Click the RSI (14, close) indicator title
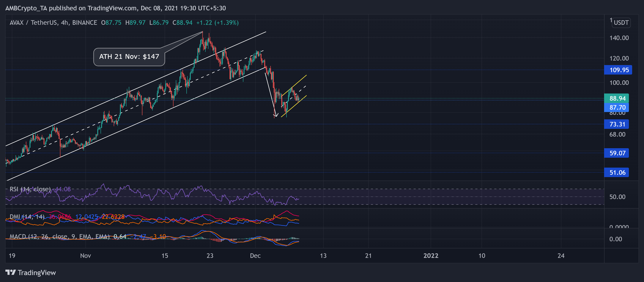 point(30,189)
